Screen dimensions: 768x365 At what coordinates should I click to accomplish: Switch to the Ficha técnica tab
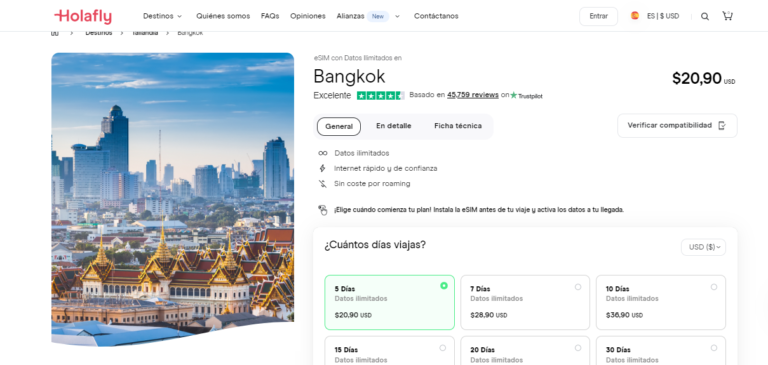[458, 126]
